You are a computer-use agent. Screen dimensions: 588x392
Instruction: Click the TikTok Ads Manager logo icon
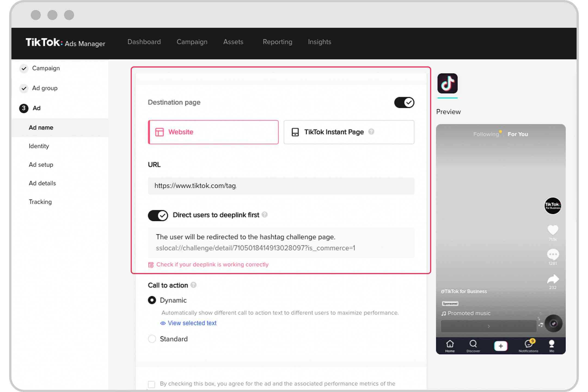(65, 42)
